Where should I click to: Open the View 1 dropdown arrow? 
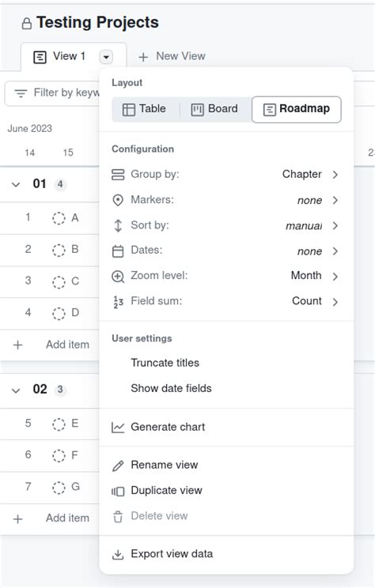coord(106,57)
